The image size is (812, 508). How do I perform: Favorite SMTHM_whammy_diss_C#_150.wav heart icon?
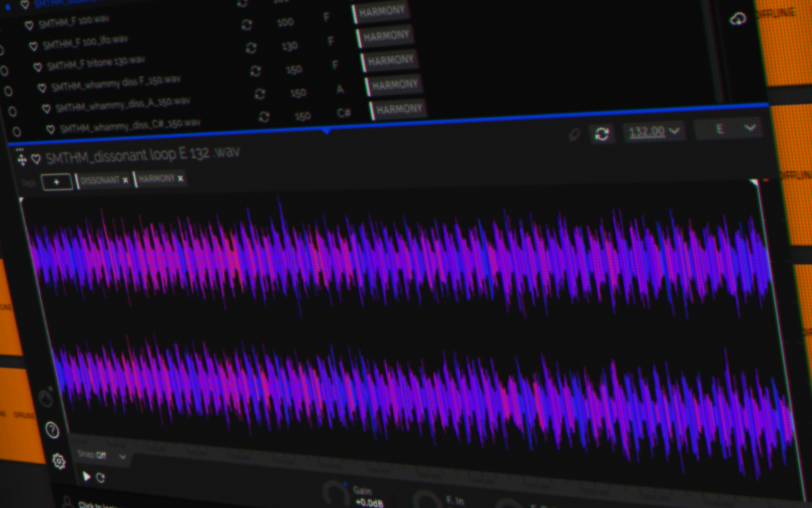(50, 129)
